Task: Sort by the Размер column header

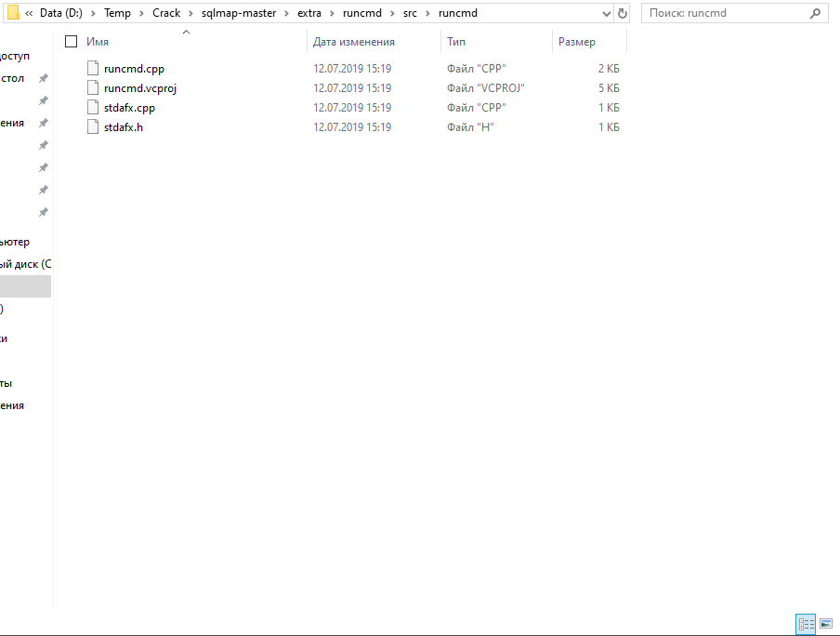Action: pos(576,42)
